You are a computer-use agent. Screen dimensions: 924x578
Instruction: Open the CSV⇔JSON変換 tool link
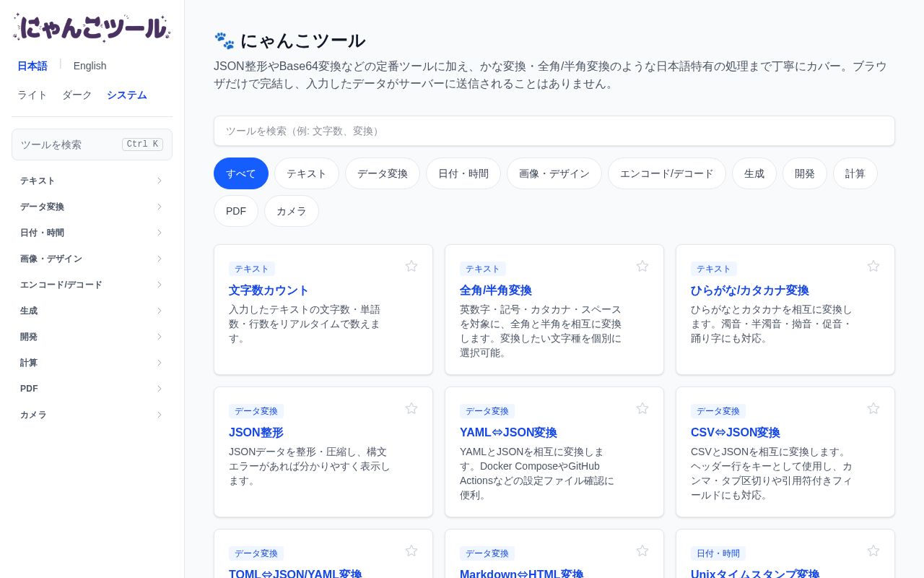pyautogui.click(x=736, y=433)
